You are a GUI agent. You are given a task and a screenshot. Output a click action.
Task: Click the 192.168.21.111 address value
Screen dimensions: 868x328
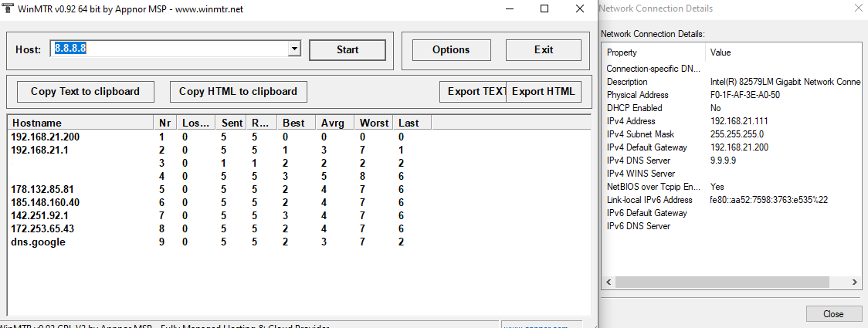738,121
